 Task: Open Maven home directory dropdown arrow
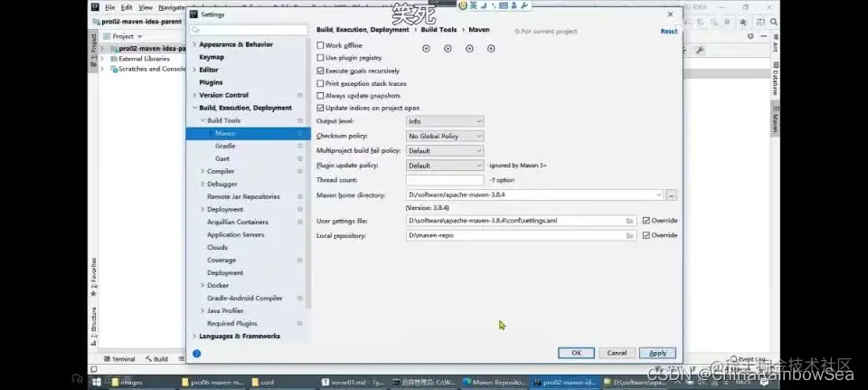[658, 195]
